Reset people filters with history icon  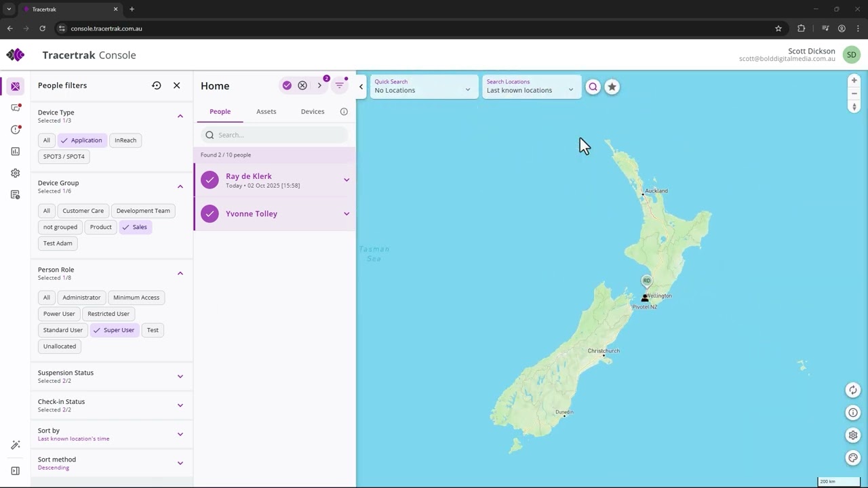pyautogui.click(x=157, y=85)
